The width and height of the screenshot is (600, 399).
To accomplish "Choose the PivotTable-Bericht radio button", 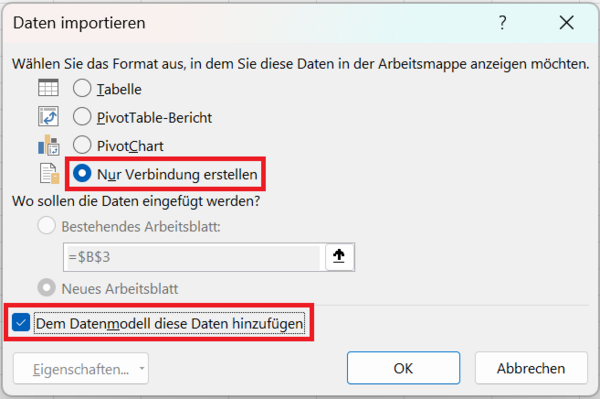I will pyautogui.click(x=82, y=116).
